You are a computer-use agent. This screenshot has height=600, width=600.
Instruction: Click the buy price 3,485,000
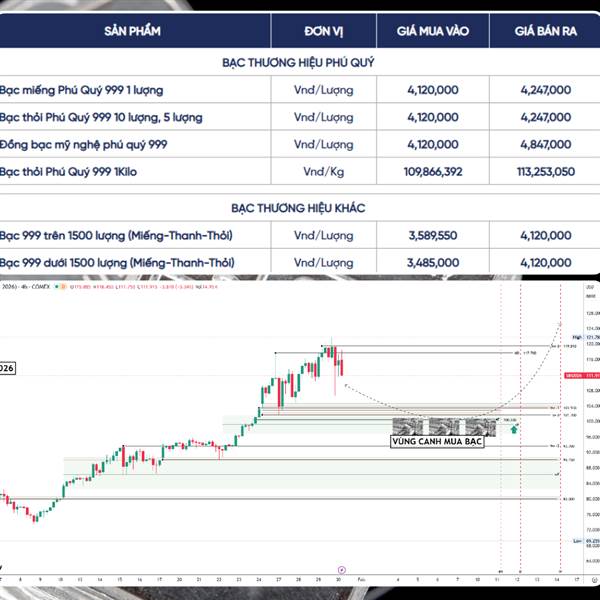click(x=433, y=263)
